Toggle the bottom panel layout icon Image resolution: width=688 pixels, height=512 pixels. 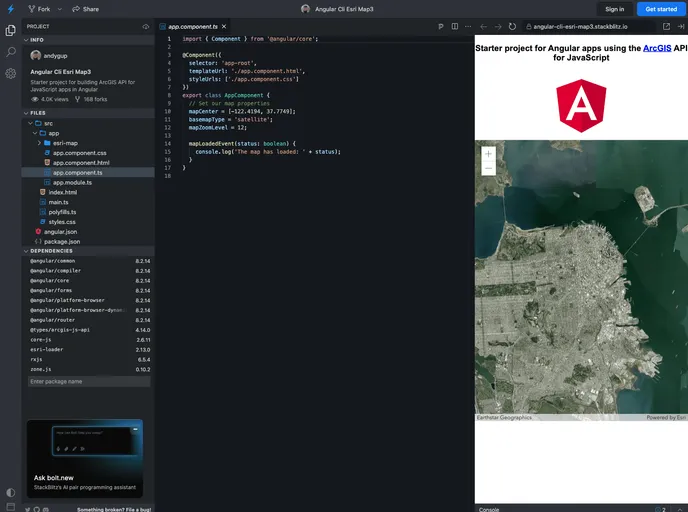11,507
